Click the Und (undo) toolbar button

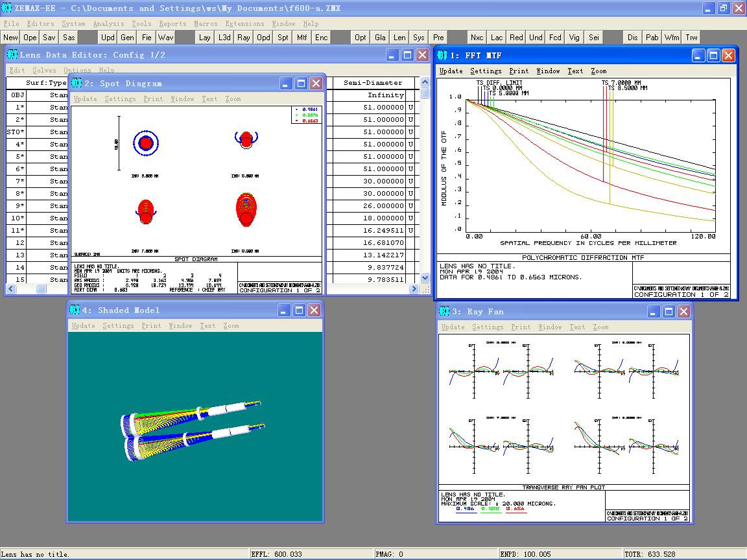536,38
